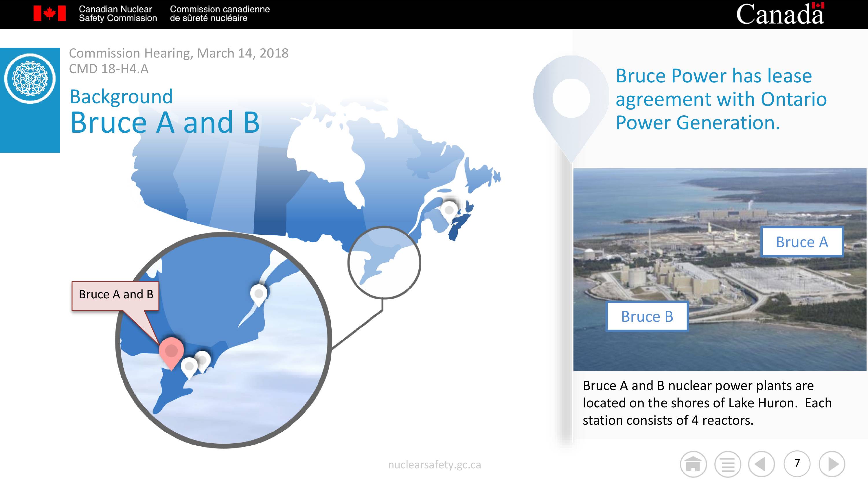Go to the home slide icon

[693, 464]
